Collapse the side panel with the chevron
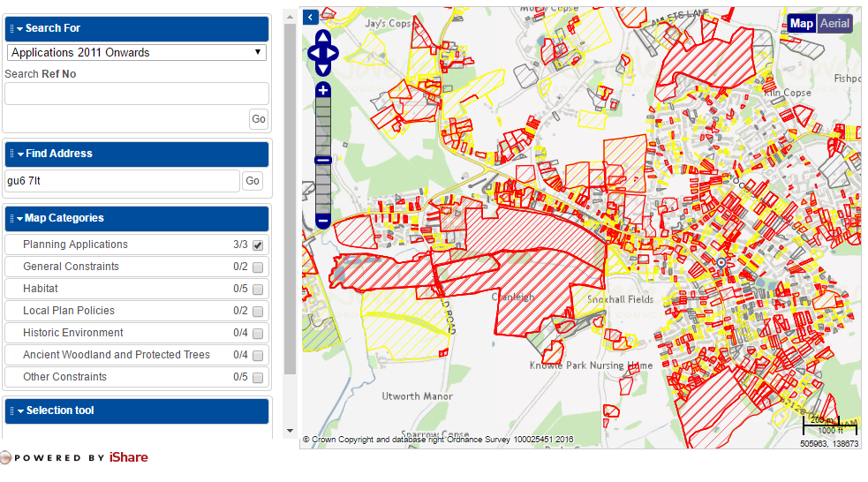This screenshot has height=482, width=868. (x=311, y=17)
